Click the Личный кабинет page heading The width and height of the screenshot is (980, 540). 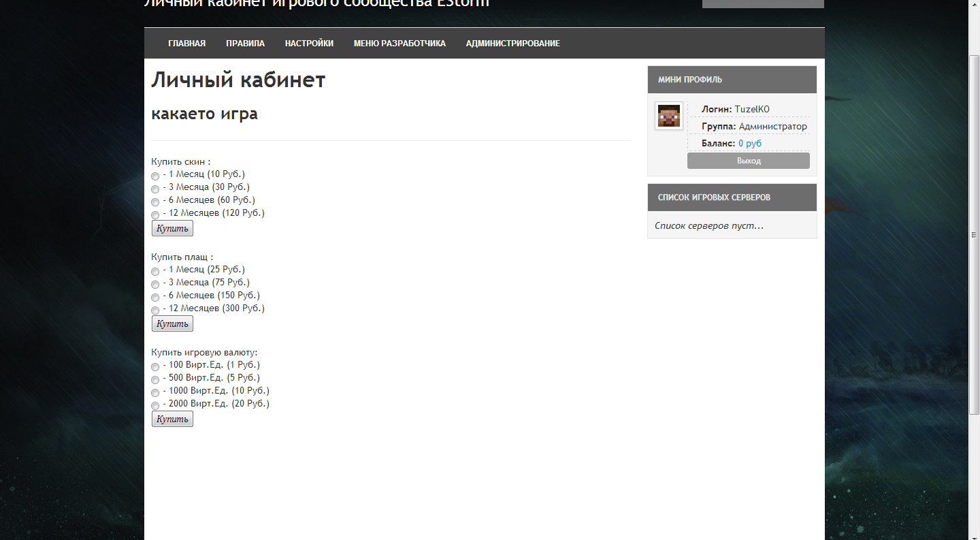[x=238, y=80]
